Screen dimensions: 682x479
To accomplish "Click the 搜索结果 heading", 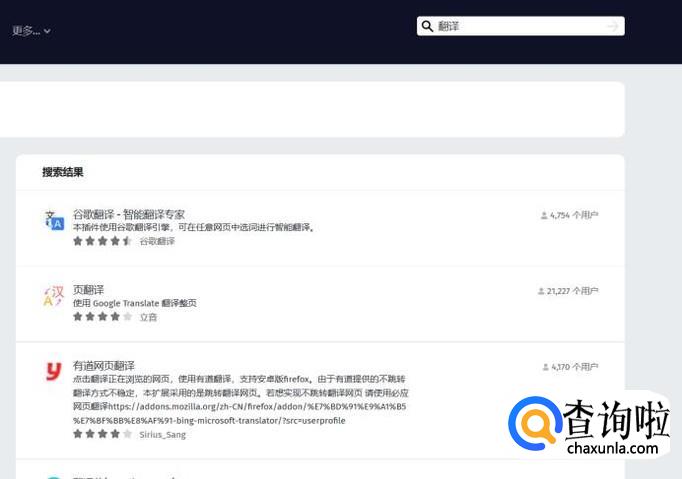I will point(63,172).
